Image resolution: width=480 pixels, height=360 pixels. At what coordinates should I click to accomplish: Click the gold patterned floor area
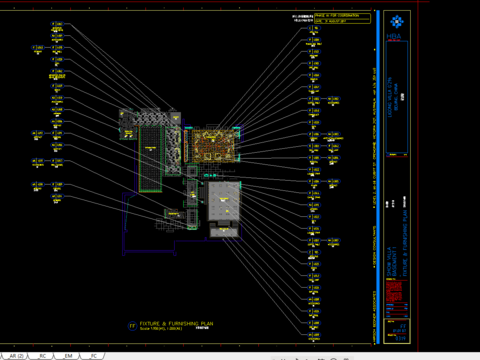pyautogui.click(x=213, y=146)
